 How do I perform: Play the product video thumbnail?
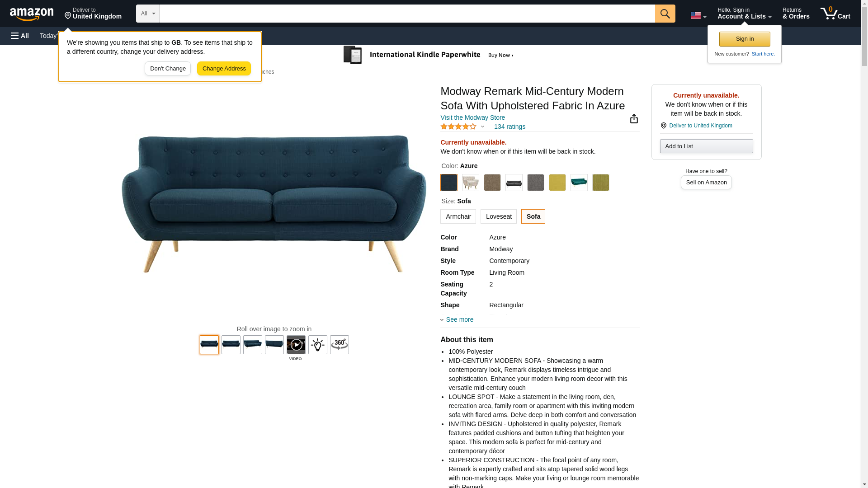click(296, 345)
